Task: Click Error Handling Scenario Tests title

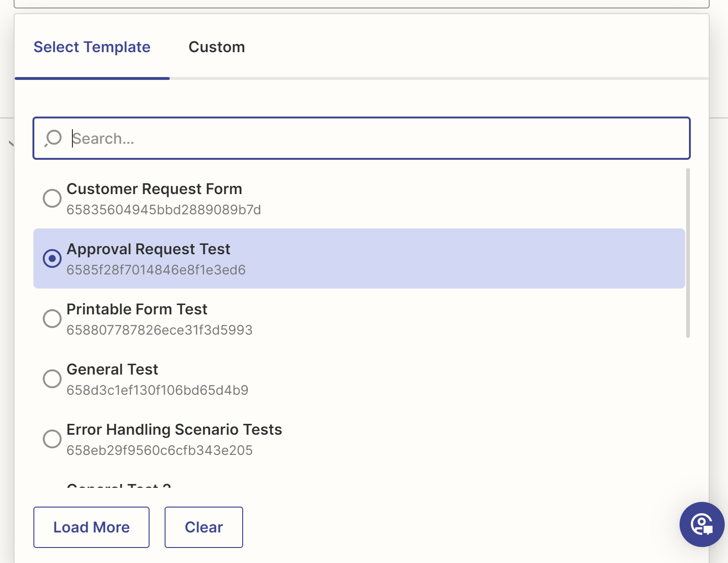Action: pyautogui.click(x=174, y=430)
